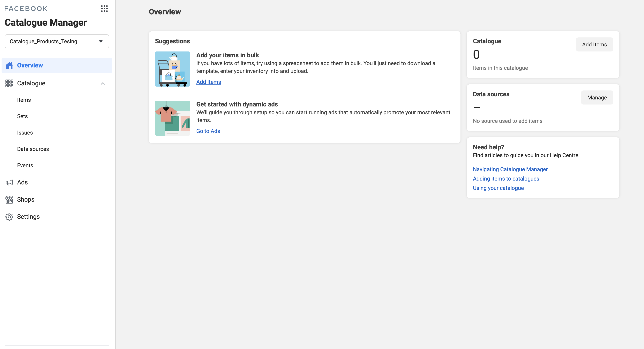Image resolution: width=644 pixels, height=349 pixels.
Task: Click the Catalogue grid icon in sidebar
Action: pyautogui.click(x=9, y=83)
